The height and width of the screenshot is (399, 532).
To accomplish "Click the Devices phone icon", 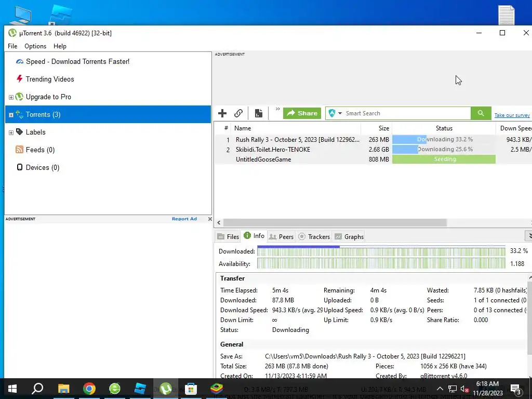I will tap(20, 167).
